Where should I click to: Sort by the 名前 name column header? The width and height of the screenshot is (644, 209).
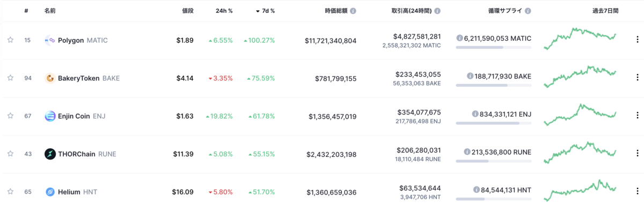[x=50, y=11]
